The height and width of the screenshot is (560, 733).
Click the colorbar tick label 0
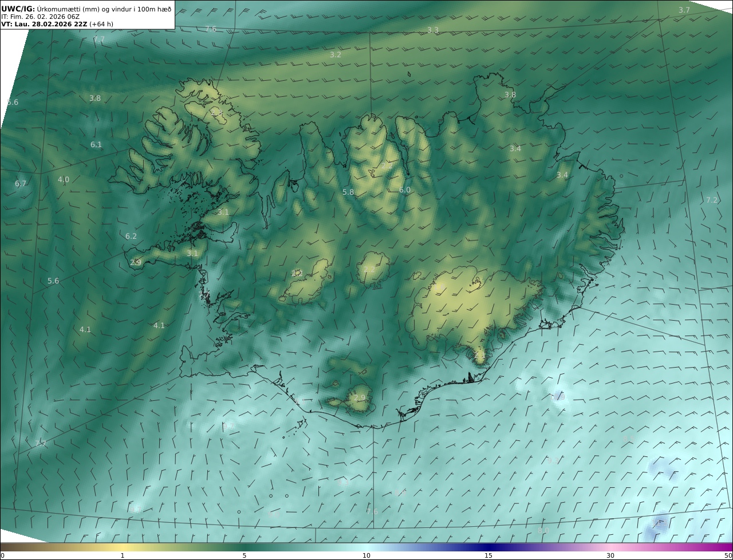(x=2, y=555)
